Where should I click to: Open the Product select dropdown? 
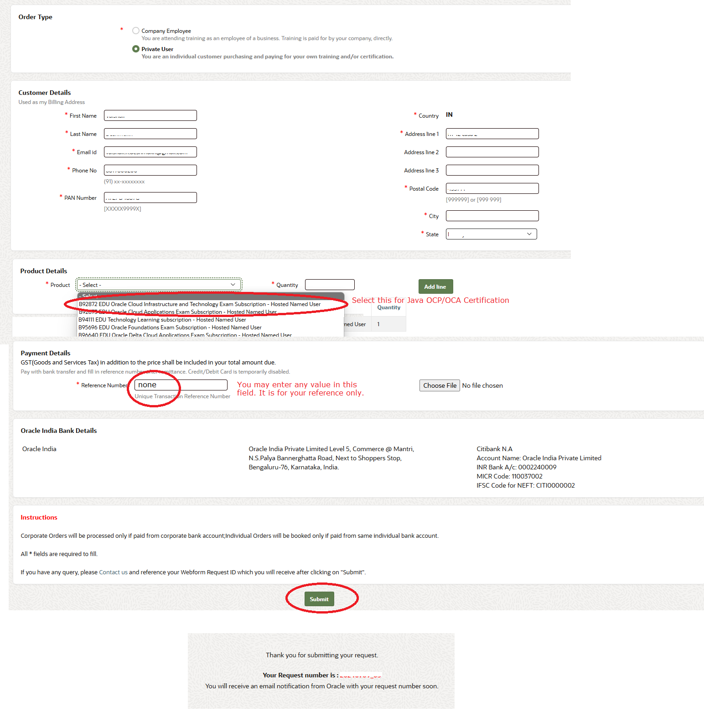[159, 285]
